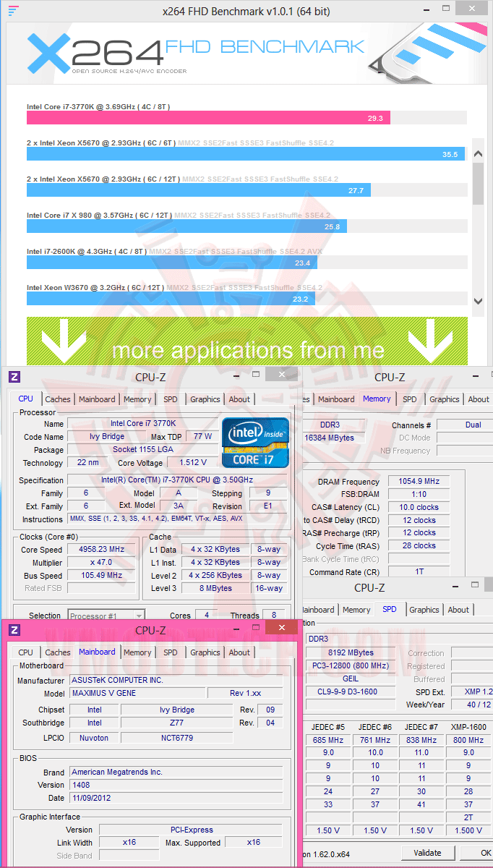Click the Level 3 cache 8 MBytes value
This screenshot has width=493, height=868.
(x=216, y=588)
